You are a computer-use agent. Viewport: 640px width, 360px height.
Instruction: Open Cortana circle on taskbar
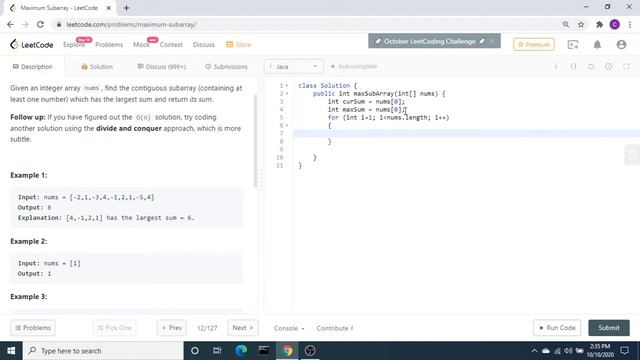[x=195, y=351]
